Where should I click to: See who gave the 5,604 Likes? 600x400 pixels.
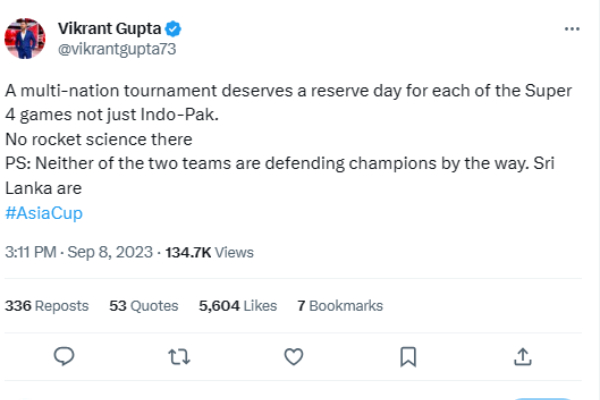[x=238, y=305]
